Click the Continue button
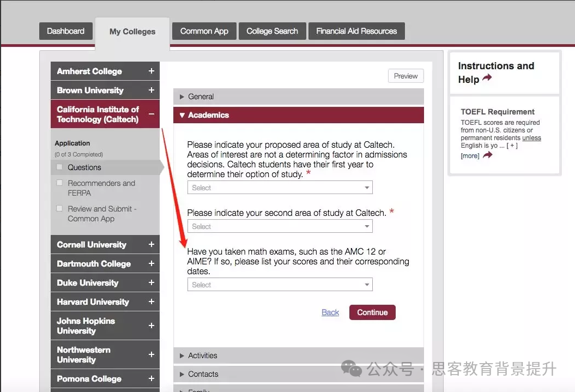Viewport: 575px width, 392px height. 372,312
